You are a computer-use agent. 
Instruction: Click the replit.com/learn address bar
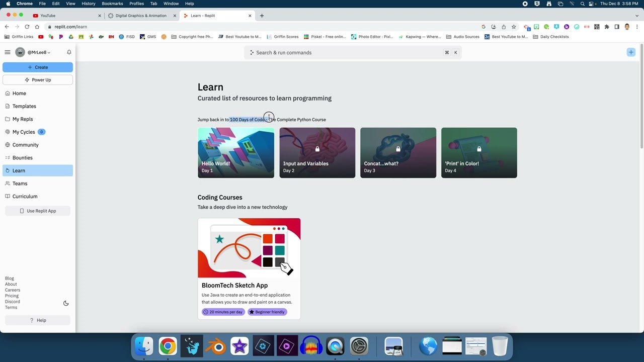click(x=262, y=27)
